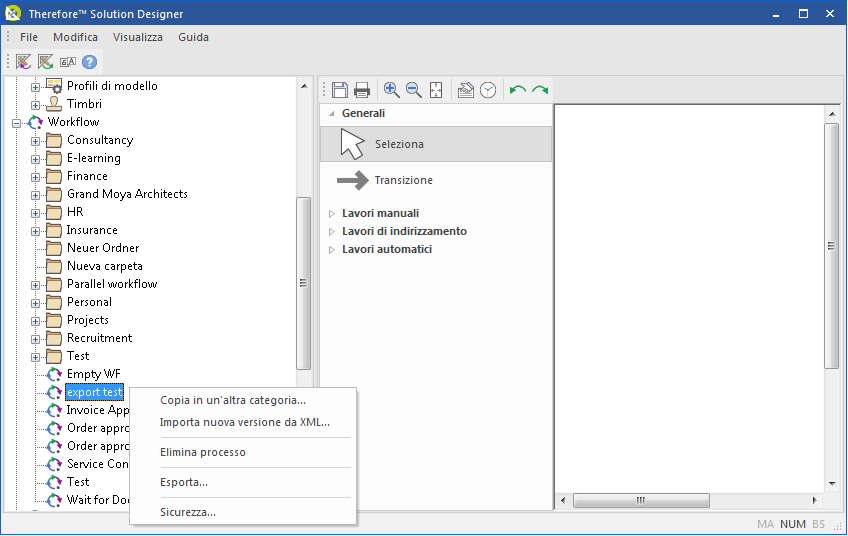Redo using the green right arrow
The image size is (848, 536).
coord(540,90)
